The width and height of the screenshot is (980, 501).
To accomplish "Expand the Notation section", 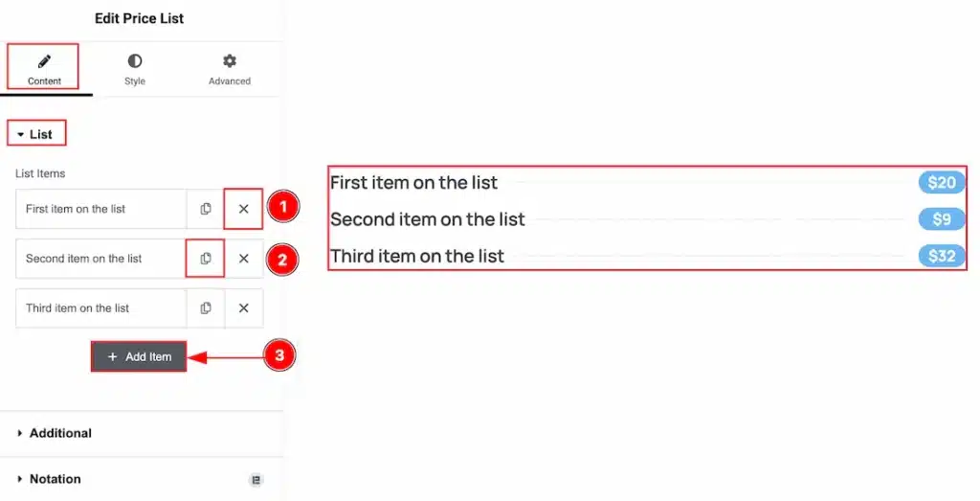I will pyautogui.click(x=55, y=479).
